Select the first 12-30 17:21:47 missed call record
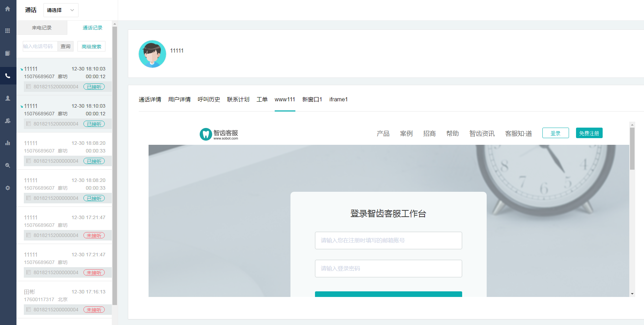Screen dimensions: 644x325 64,226
